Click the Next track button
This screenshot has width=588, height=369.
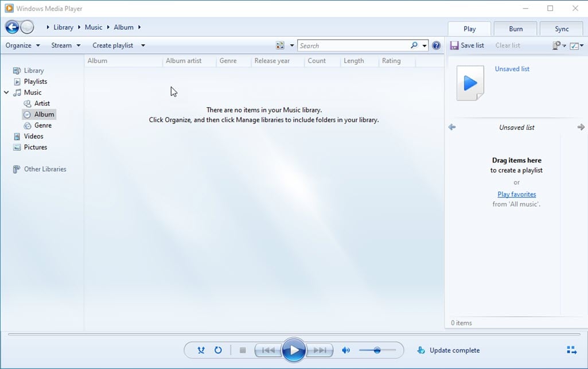[x=320, y=350]
